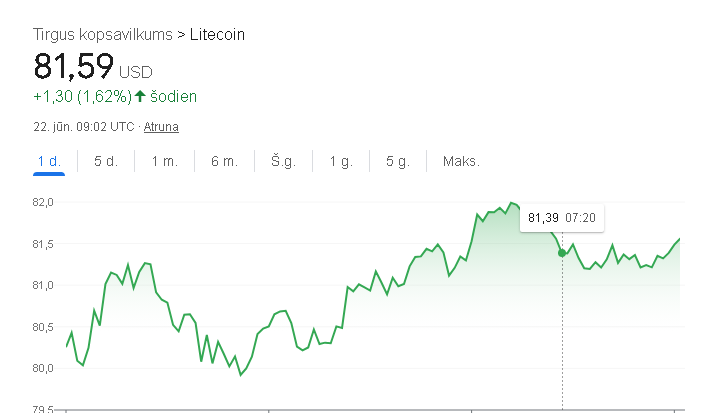Go to Tirgus kopsavilkums breadcrumb

(103, 35)
